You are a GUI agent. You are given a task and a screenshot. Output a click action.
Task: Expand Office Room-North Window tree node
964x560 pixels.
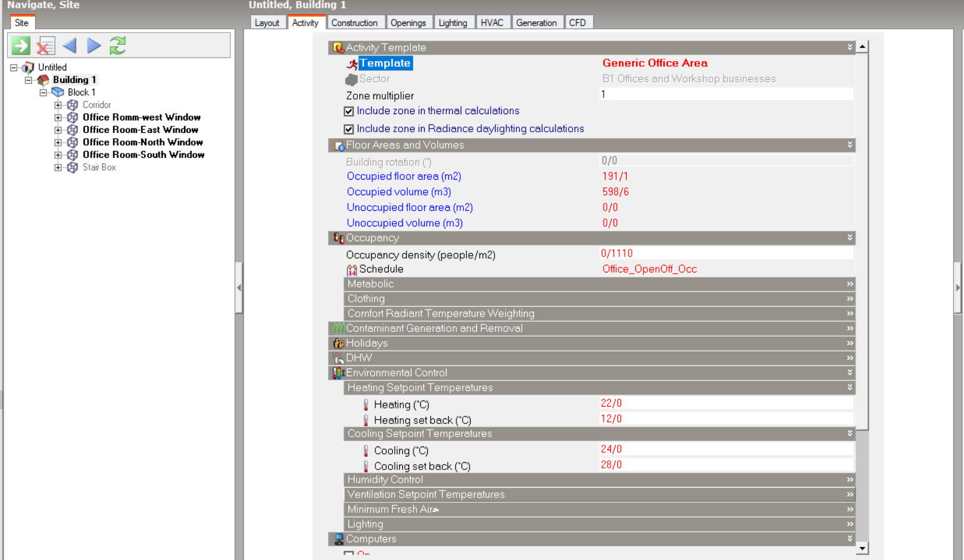(x=58, y=142)
